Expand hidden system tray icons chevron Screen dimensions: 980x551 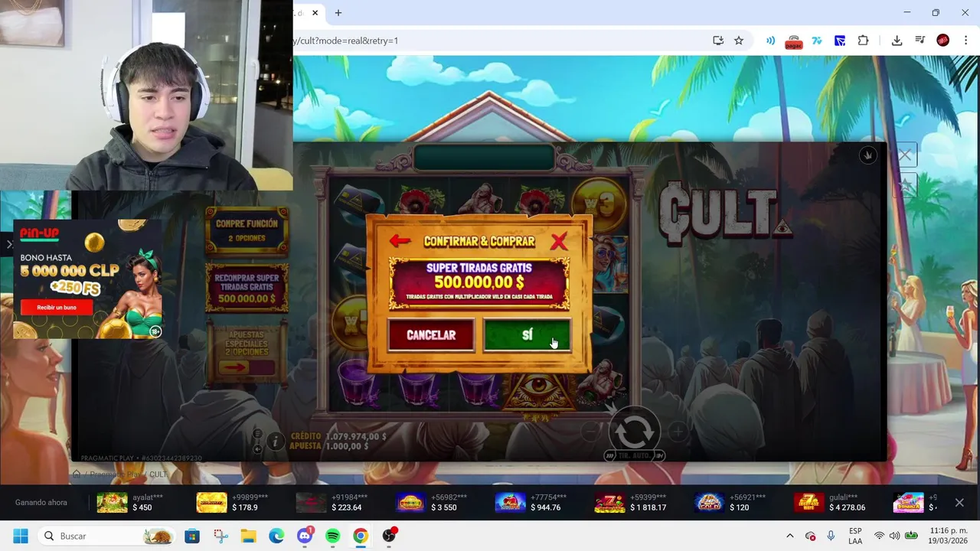pyautogui.click(x=789, y=536)
